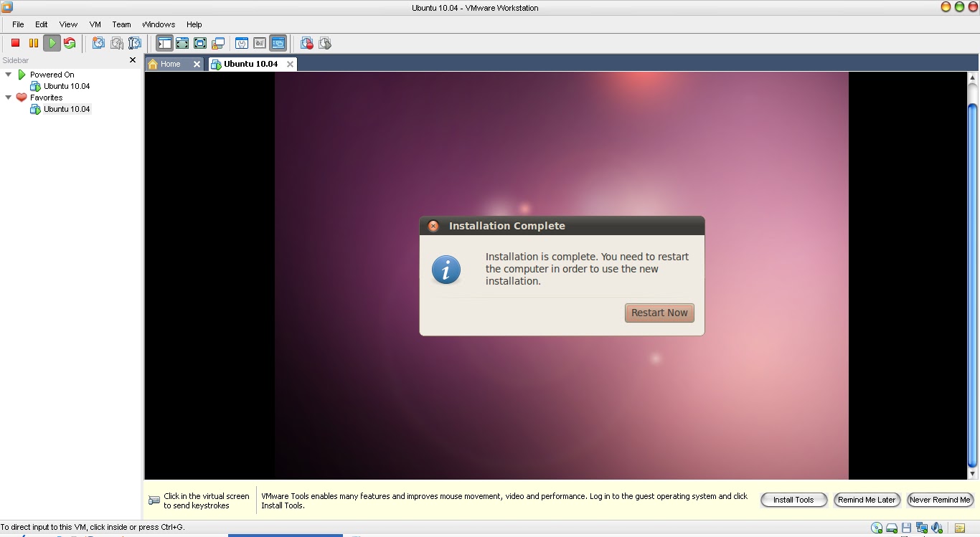Close the Home tab

(197, 64)
